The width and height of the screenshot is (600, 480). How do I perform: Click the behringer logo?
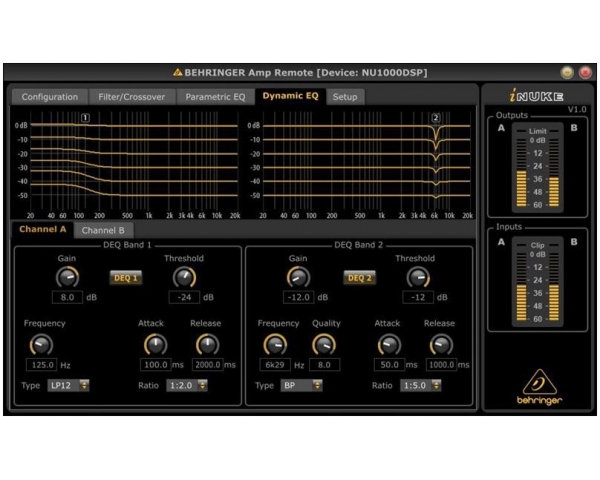pyautogui.click(x=539, y=387)
